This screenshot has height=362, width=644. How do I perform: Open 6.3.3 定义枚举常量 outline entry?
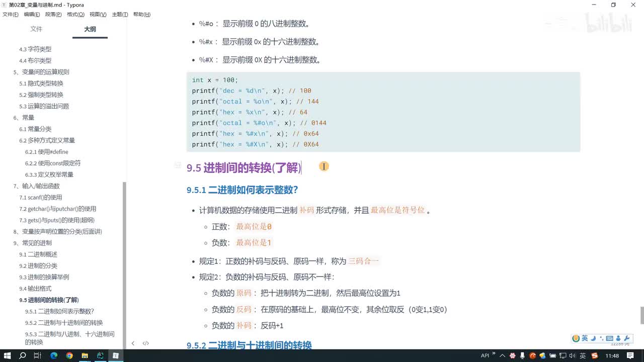49,174
